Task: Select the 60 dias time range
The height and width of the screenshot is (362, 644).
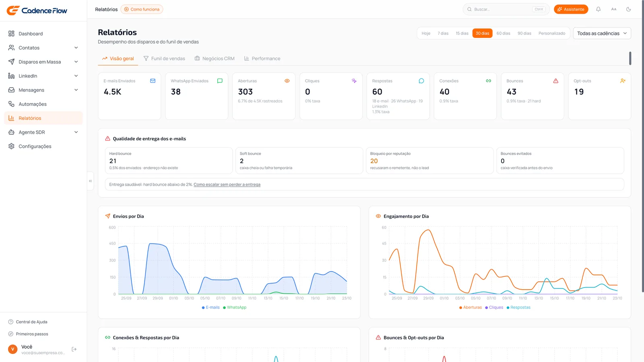Action: pos(503,33)
